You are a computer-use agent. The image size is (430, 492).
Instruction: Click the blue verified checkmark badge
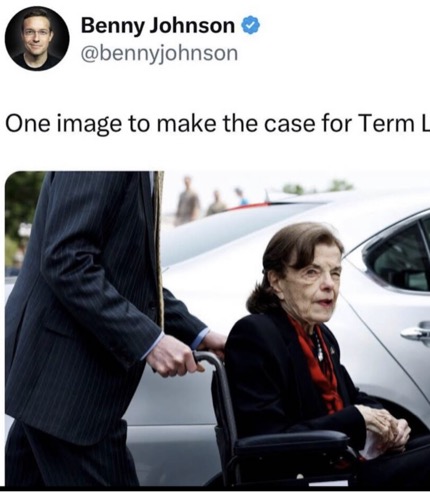[250, 26]
